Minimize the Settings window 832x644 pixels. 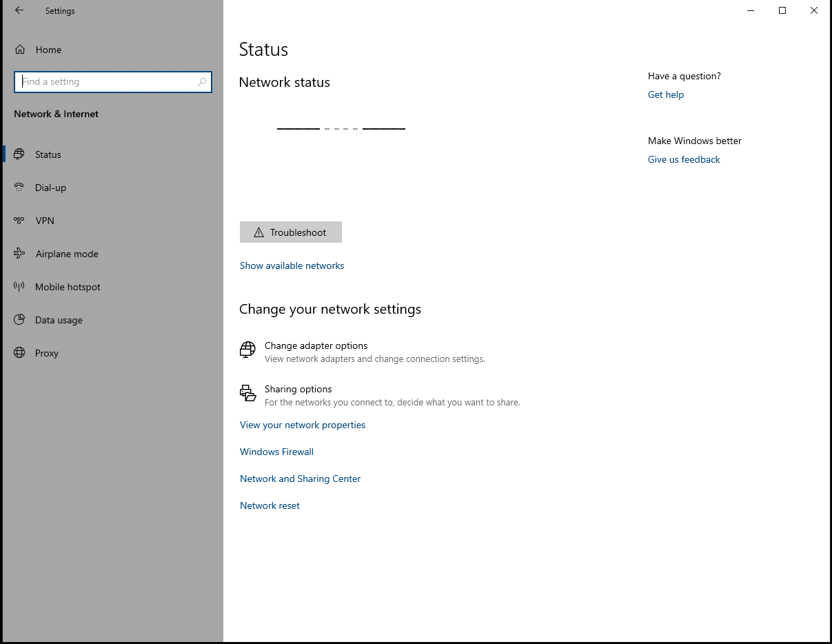(x=751, y=10)
